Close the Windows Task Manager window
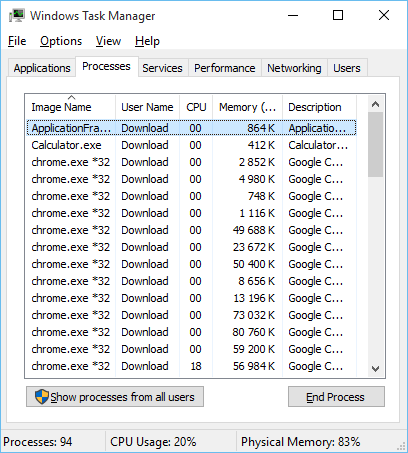408x453 pixels. click(384, 15)
